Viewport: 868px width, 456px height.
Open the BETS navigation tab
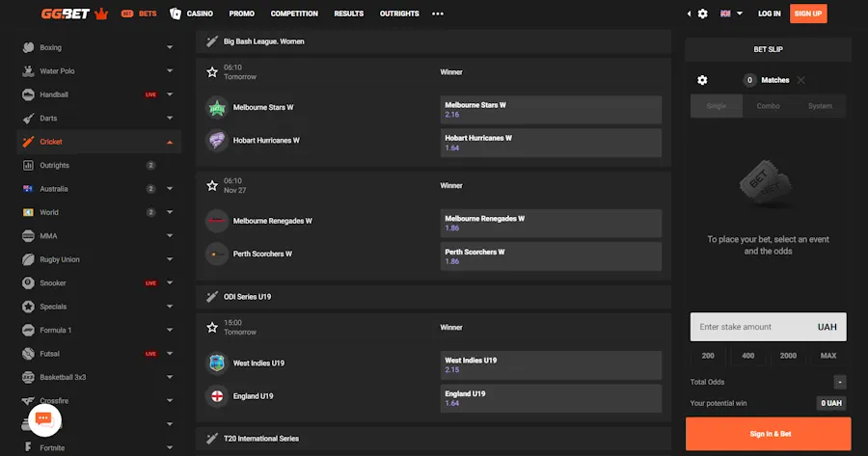click(x=139, y=13)
